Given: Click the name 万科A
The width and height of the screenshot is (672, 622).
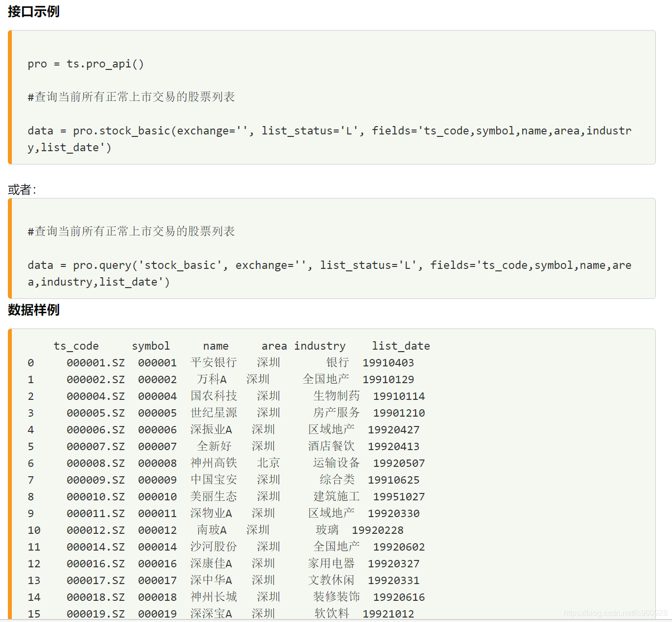Looking at the screenshot, I should pyautogui.click(x=212, y=380).
